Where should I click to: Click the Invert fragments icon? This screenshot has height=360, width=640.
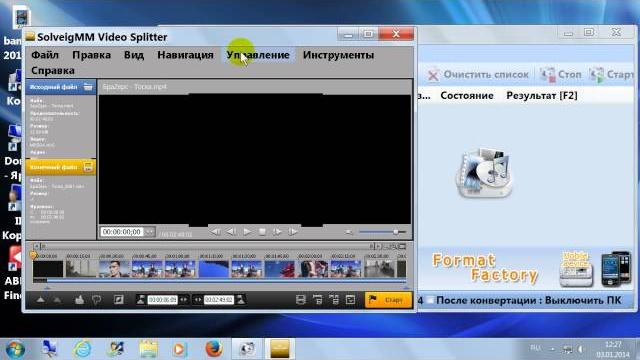click(118, 300)
